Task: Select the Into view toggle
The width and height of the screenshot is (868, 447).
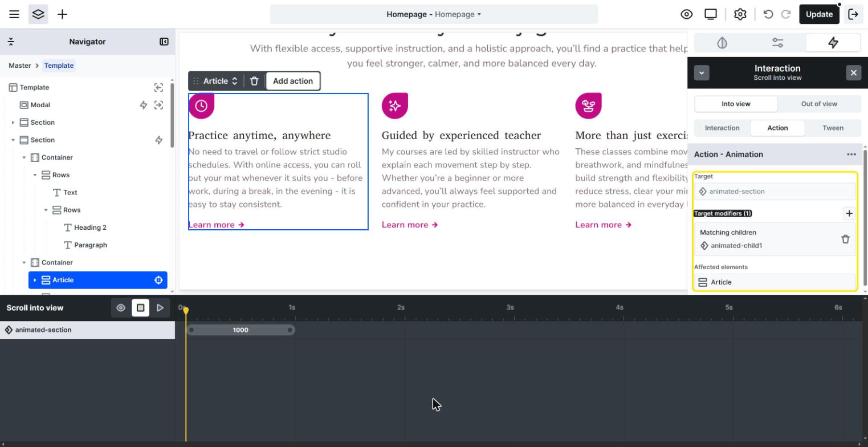Action: [736, 104]
